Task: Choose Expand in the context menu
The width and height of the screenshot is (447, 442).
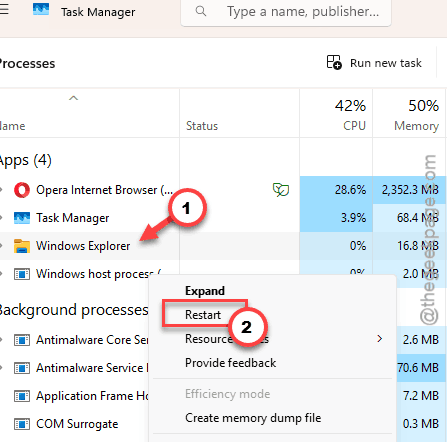Action: 205,291
